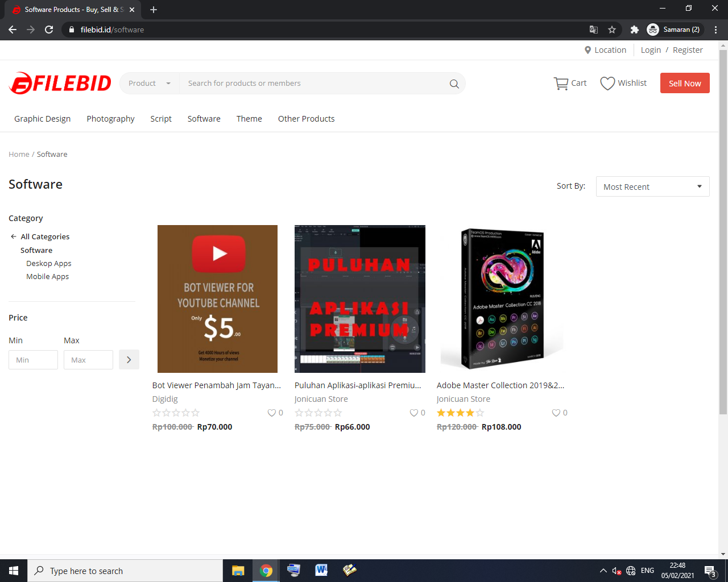Open the Sort By Most Recent dropdown
This screenshot has width=728, height=582.
pyautogui.click(x=652, y=186)
